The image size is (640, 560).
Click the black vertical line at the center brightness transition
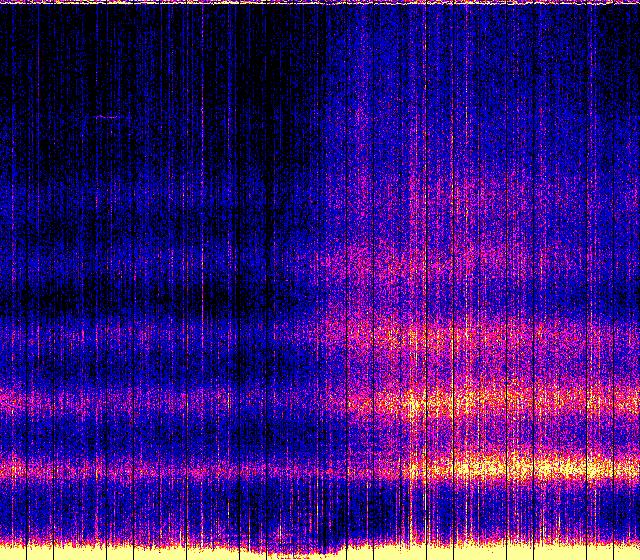346,300
